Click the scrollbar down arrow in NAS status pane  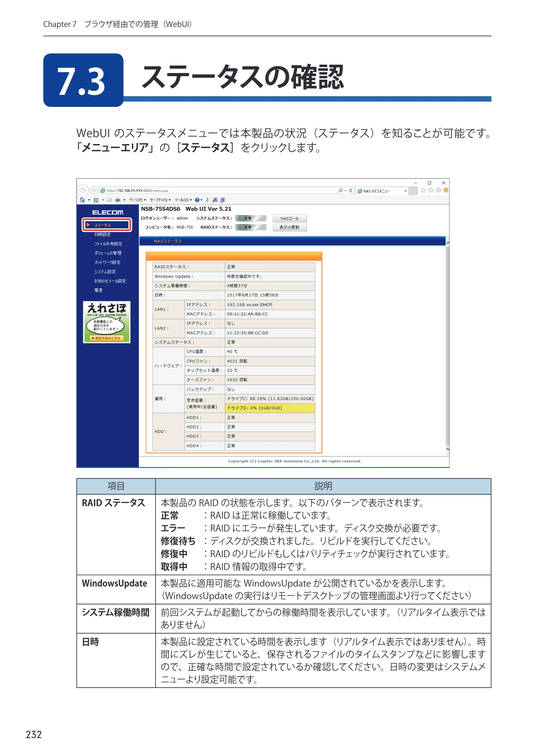click(448, 448)
